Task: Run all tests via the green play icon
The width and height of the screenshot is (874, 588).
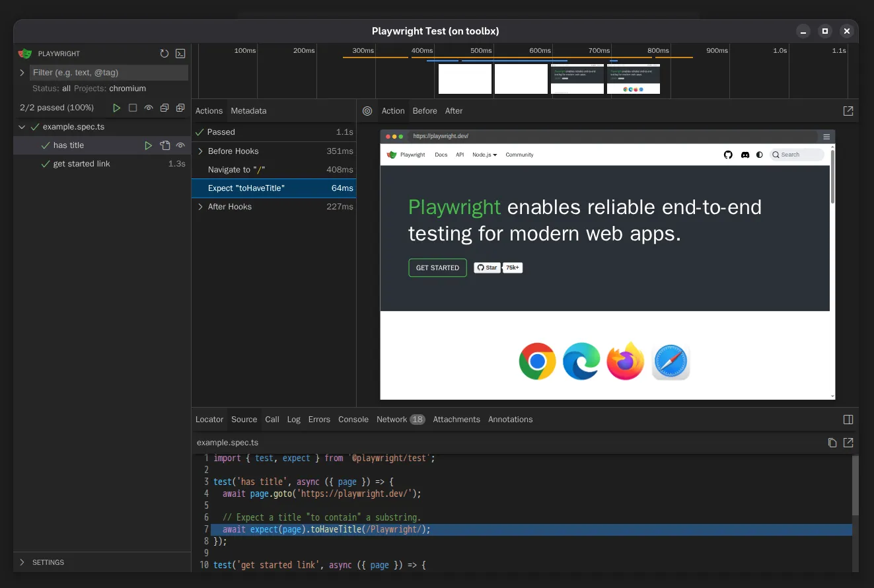Action: tap(117, 107)
